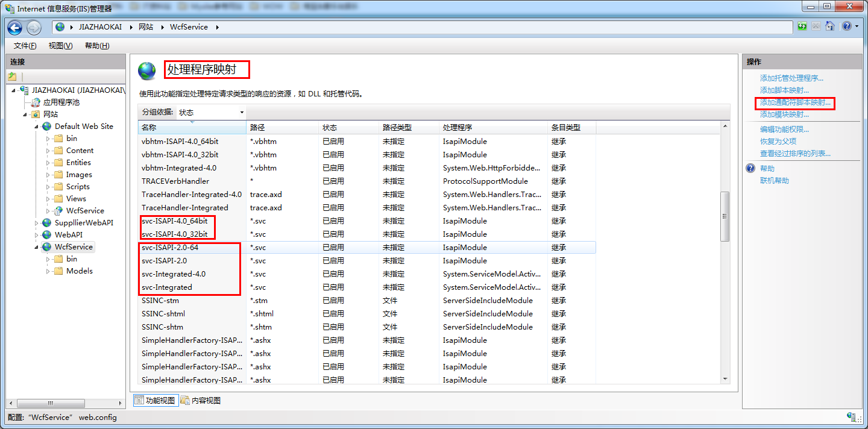Click the stop loading X icon
Viewport: 868px width, 429px height.
pyautogui.click(x=816, y=27)
